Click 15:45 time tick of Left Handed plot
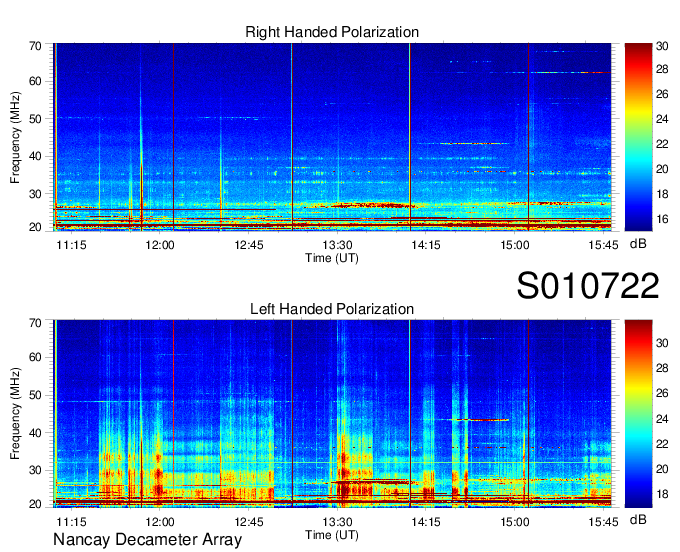Viewport: 680px width, 552px height. tap(603, 522)
